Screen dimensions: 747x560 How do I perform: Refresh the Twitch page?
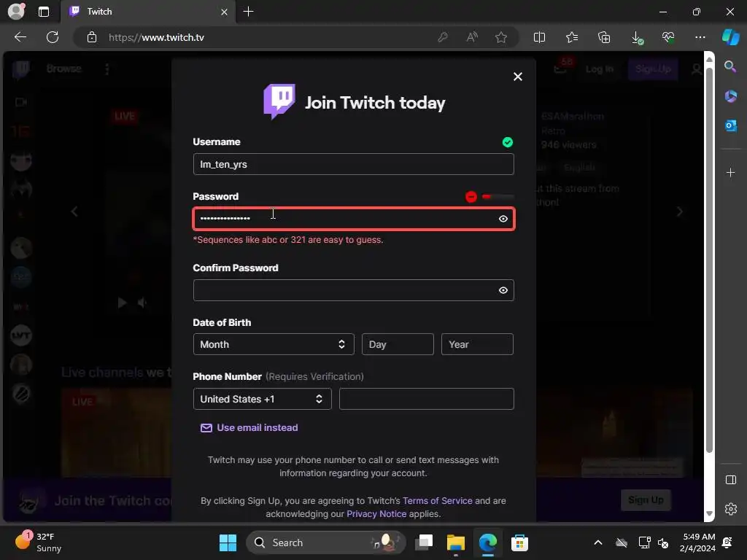click(53, 37)
